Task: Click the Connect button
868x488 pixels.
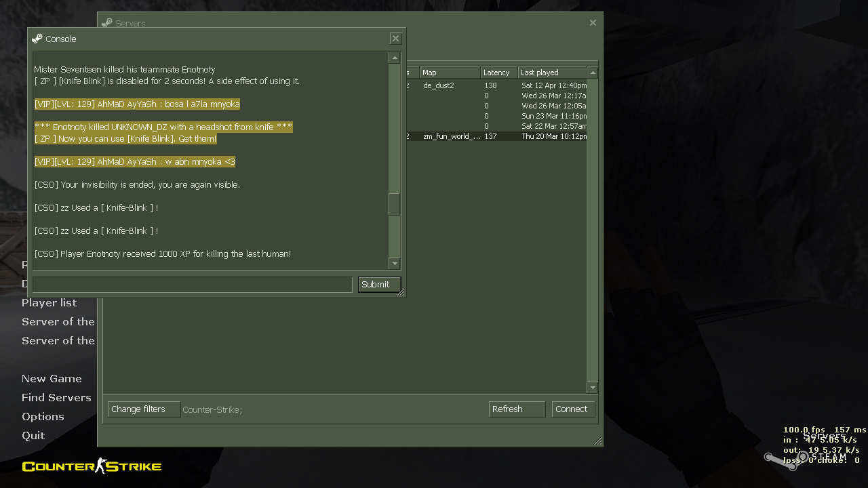Action: (x=573, y=409)
